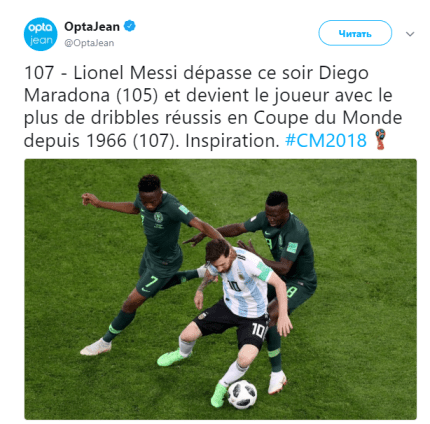Click Messi's captain armband in photo
Image resolution: width=430 pixels, height=424 pixels.
tap(264, 272)
